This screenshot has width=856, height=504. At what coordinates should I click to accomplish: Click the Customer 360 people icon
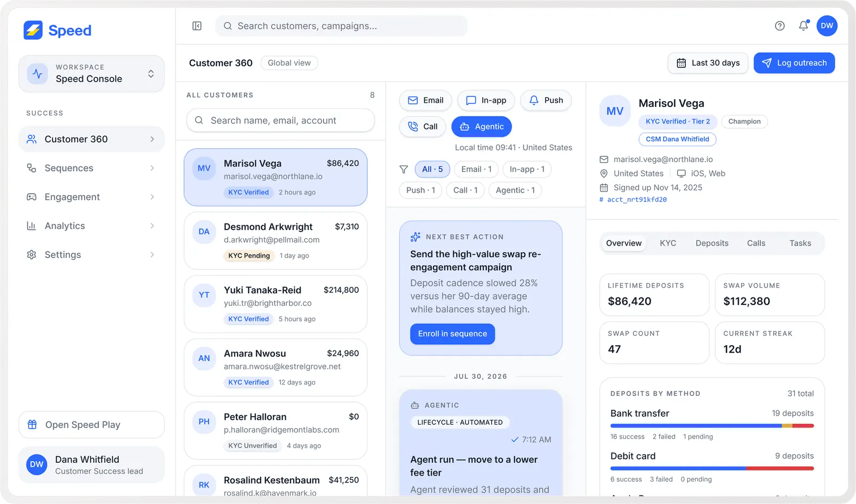pyautogui.click(x=32, y=139)
